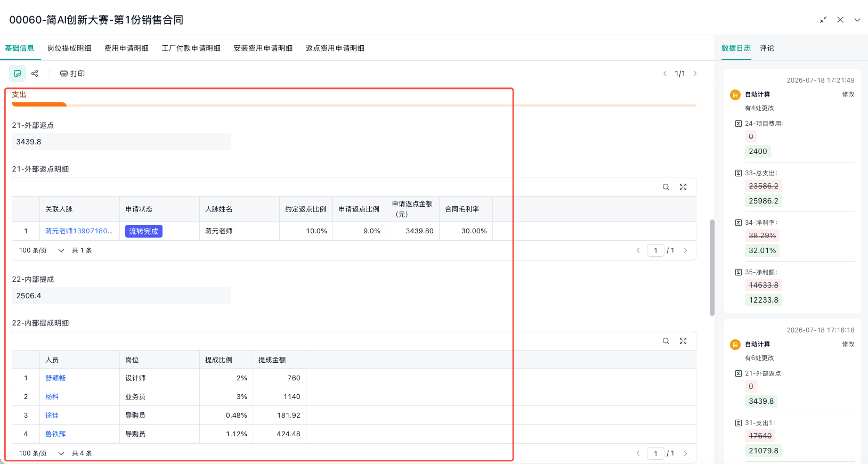
Task: Click the form view icon beside share
Action: [x=18, y=74]
